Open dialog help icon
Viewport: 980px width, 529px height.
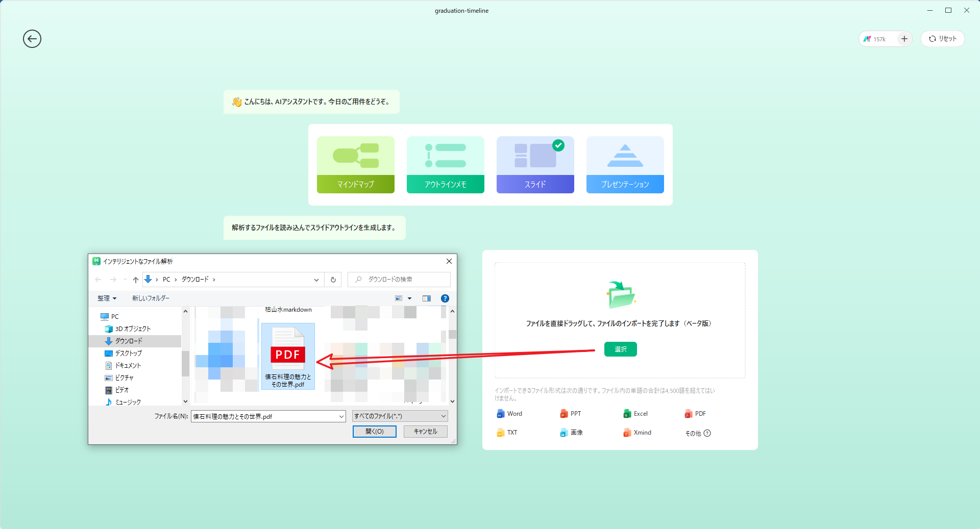point(445,298)
